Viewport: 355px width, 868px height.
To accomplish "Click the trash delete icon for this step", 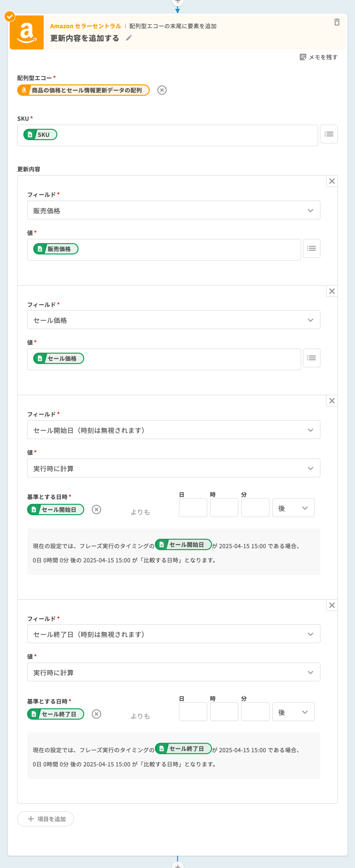I will pos(337,22).
